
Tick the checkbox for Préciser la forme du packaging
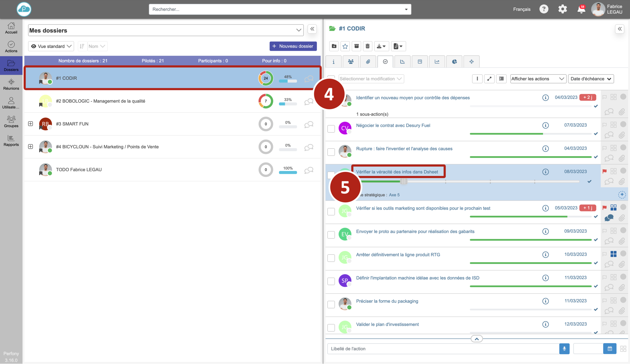pyautogui.click(x=331, y=305)
